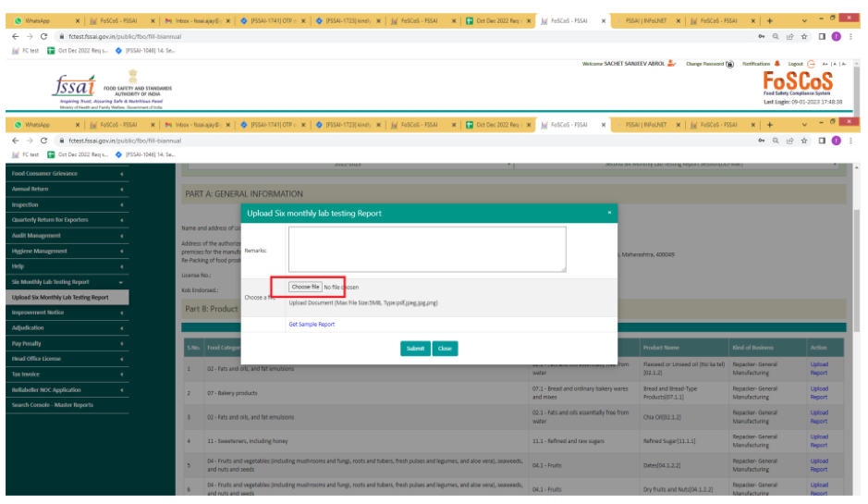Click the FoSCoS logo at top right
The width and height of the screenshot is (868, 504).
[797, 83]
